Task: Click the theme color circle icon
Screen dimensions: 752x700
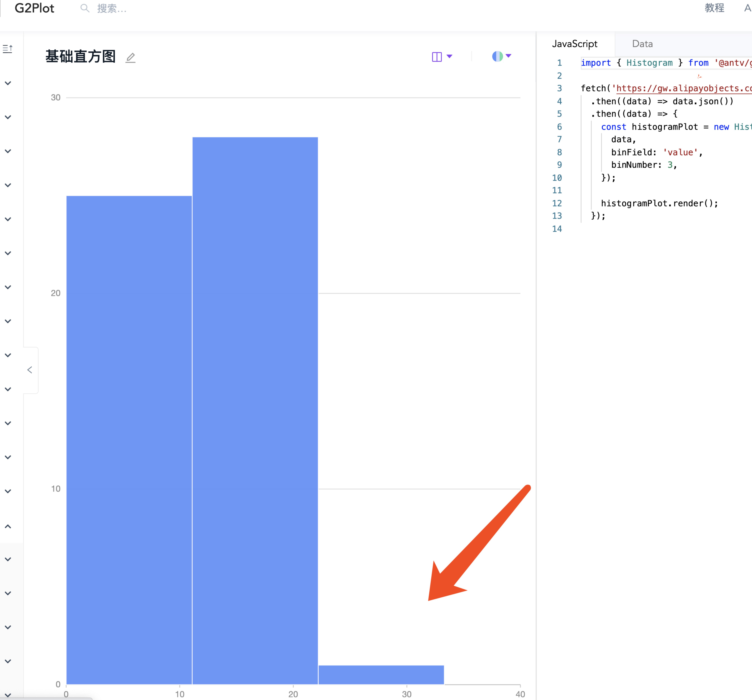Action: click(497, 56)
